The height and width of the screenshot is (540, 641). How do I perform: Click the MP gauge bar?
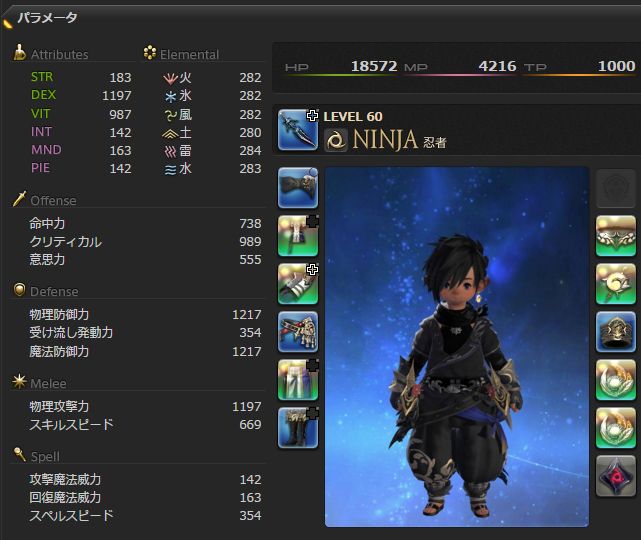pyautogui.click(x=460, y=75)
